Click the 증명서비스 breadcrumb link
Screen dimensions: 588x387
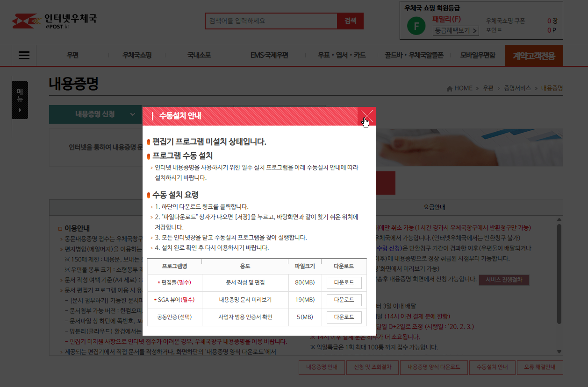[517, 88]
